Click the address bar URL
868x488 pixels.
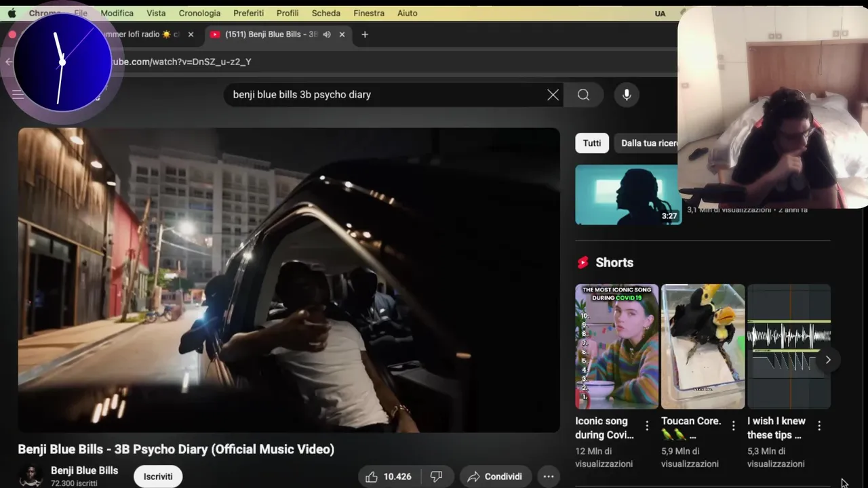pyautogui.click(x=181, y=62)
